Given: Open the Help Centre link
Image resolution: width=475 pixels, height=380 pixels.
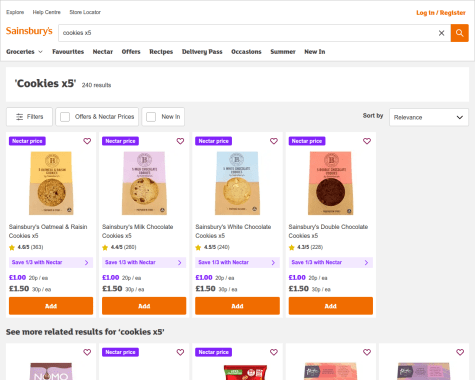Looking at the screenshot, I should click(47, 12).
